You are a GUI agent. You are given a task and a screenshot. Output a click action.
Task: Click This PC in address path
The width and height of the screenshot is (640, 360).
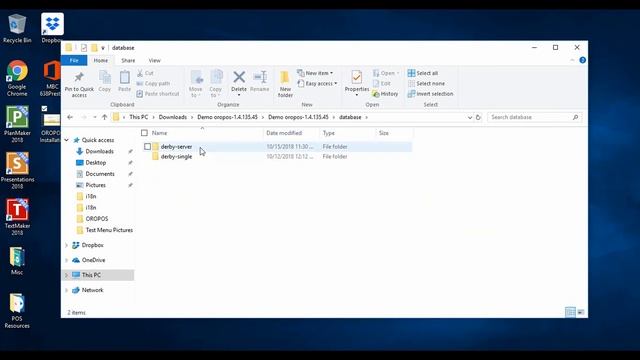pos(139,117)
